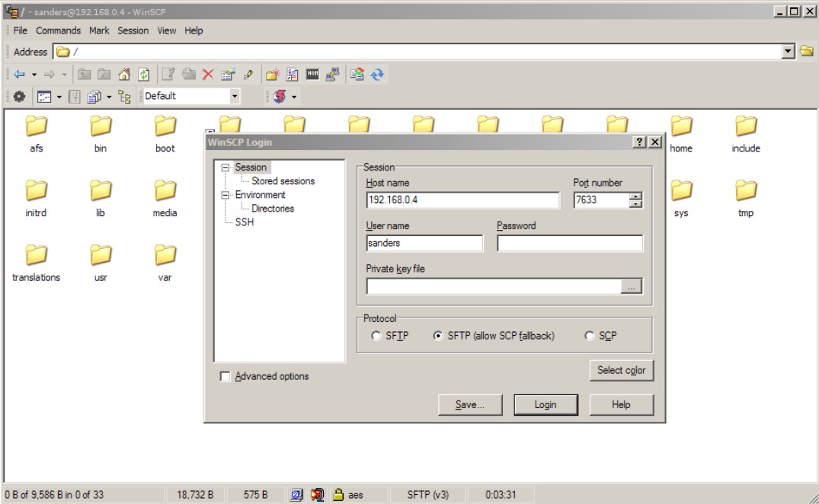819x504 pixels.
Task: Open the terminal console icon
Action: coord(312,75)
